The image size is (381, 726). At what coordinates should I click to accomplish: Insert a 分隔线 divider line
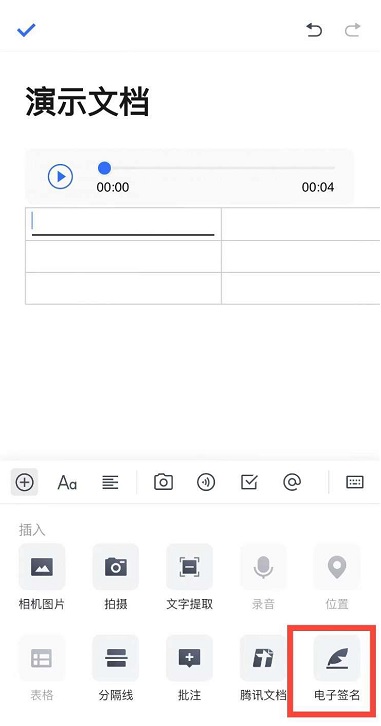click(x=116, y=668)
